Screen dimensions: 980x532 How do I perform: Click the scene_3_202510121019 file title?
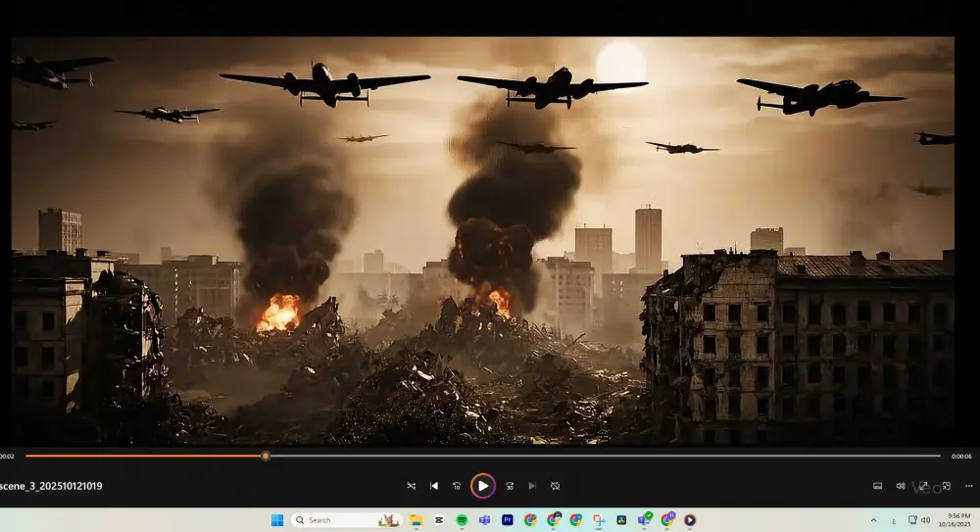(51, 486)
